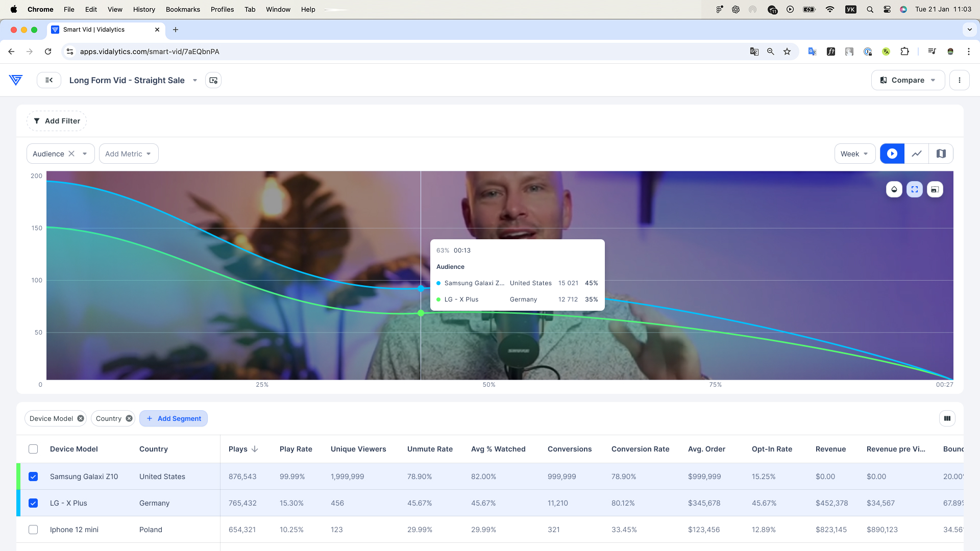Screen dimensions: 980x551
Task: Expand chart to fullscreen
Action: 915,189
